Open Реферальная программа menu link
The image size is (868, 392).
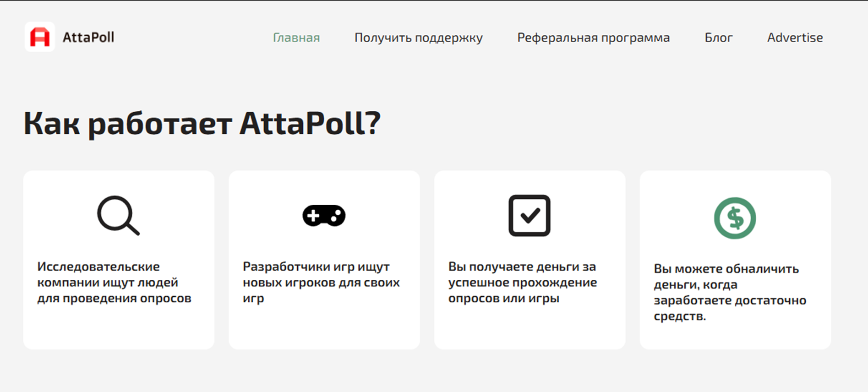click(593, 38)
